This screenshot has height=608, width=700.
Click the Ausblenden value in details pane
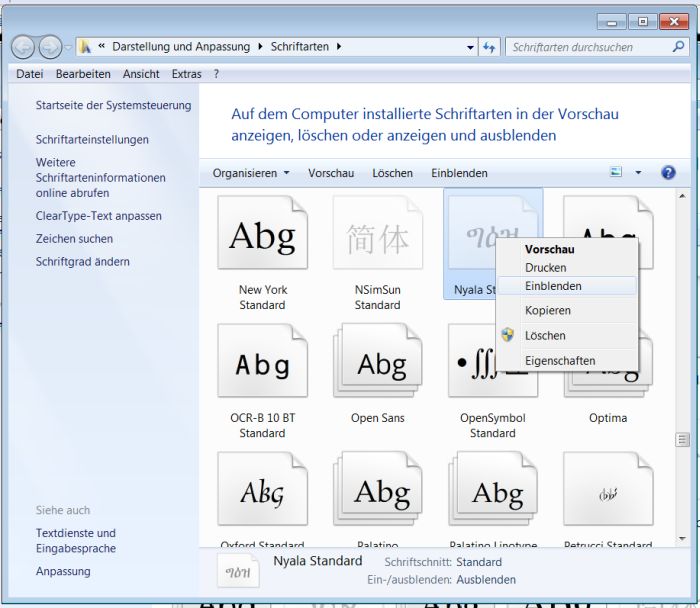(486, 579)
